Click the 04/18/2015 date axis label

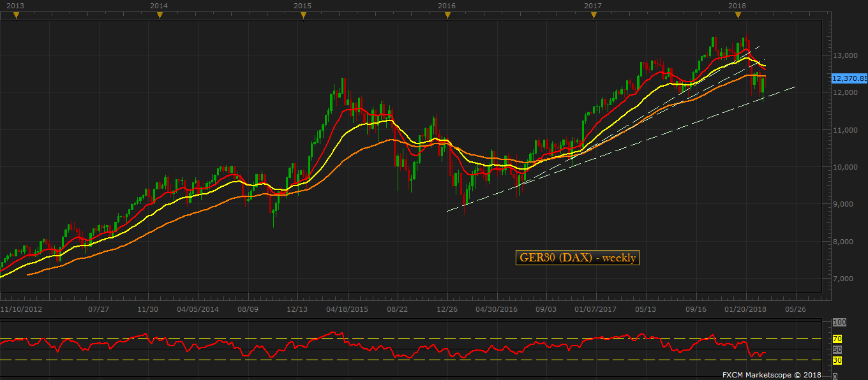point(347,309)
